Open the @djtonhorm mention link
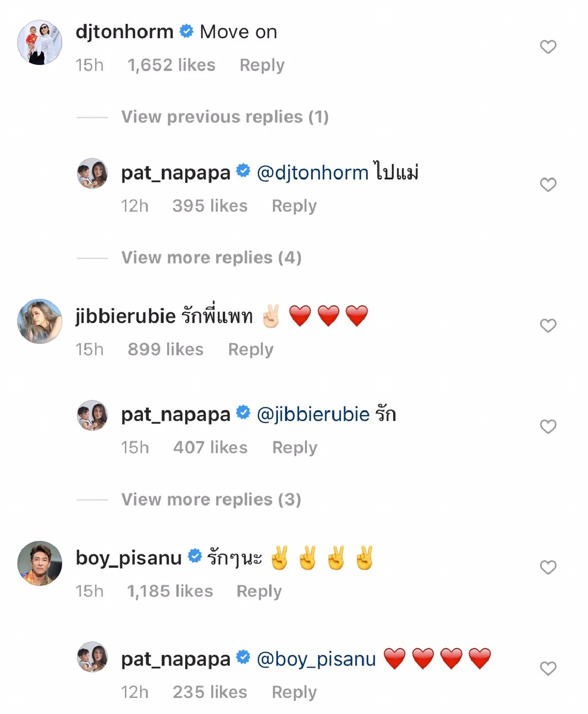Screen dimensions: 588x714 click(312, 173)
